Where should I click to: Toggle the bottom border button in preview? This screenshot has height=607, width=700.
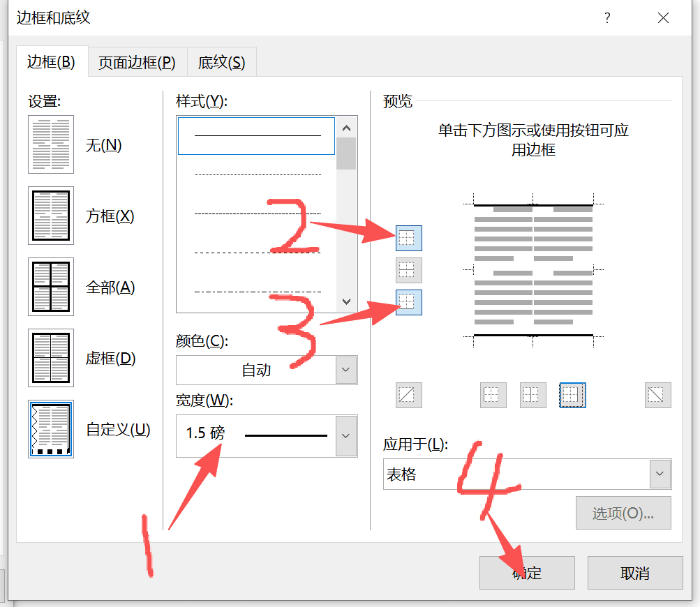click(408, 302)
